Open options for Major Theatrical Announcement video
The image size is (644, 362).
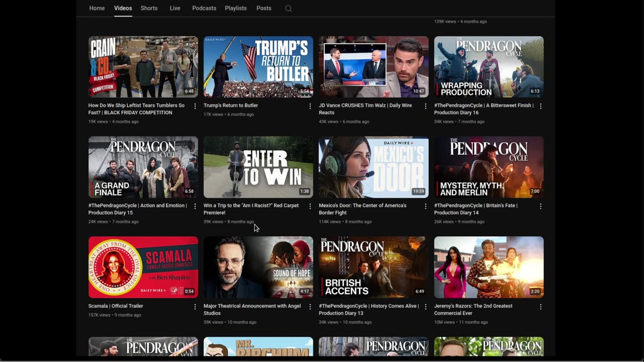pos(310,307)
